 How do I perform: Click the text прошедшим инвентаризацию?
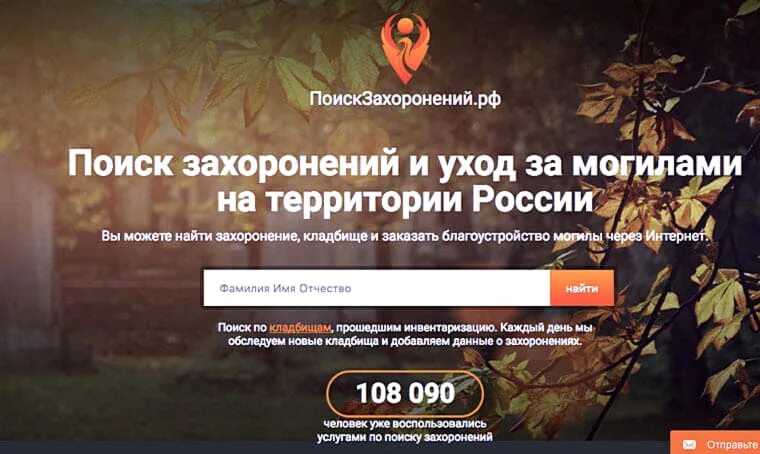(x=416, y=328)
